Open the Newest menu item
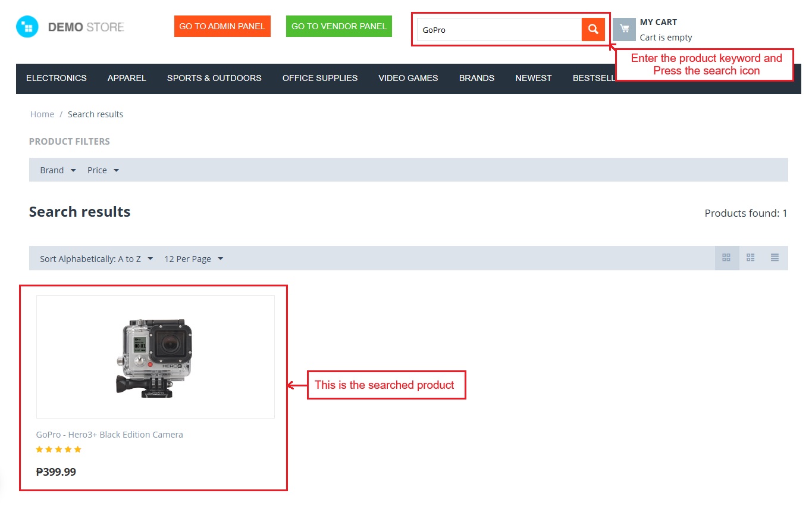 pyautogui.click(x=533, y=78)
